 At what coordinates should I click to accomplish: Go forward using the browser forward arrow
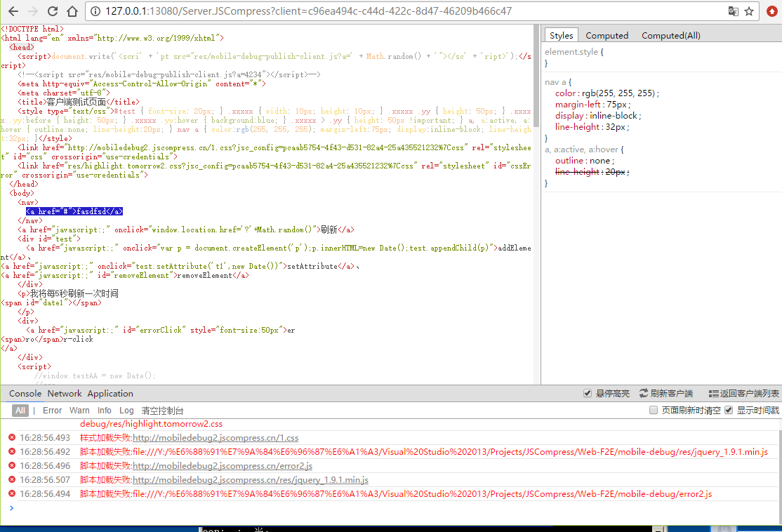click(x=33, y=11)
